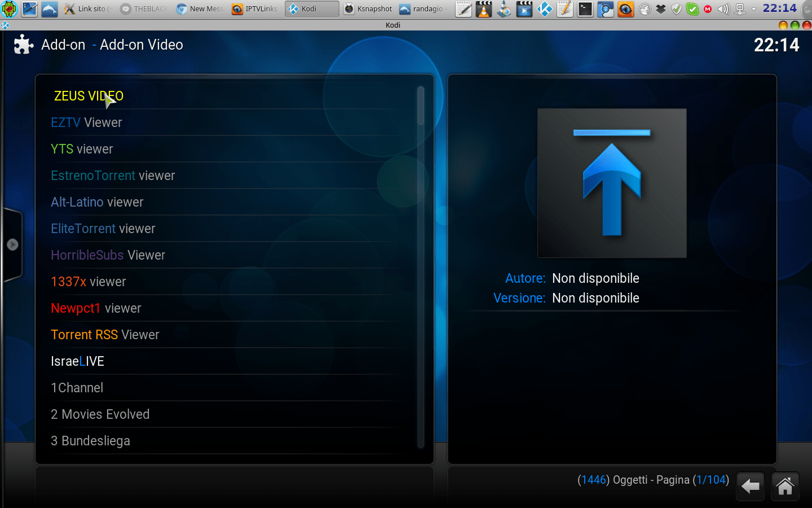This screenshot has width=812, height=508.
Task: Click the panel clock showing 22:14
Action: pyautogui.click(x=780, y=8)
